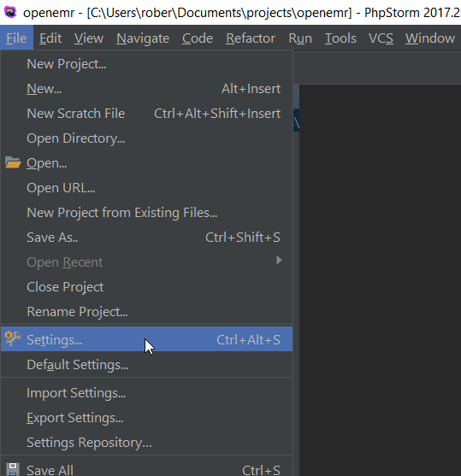The image size is (461, 476).
Task: Choose Open Directory... menu entry
Action: point(146,138)
